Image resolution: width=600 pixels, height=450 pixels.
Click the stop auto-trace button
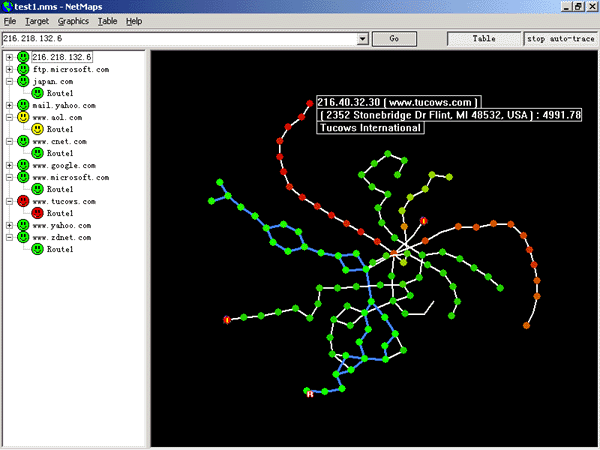[x=561, y=39]
